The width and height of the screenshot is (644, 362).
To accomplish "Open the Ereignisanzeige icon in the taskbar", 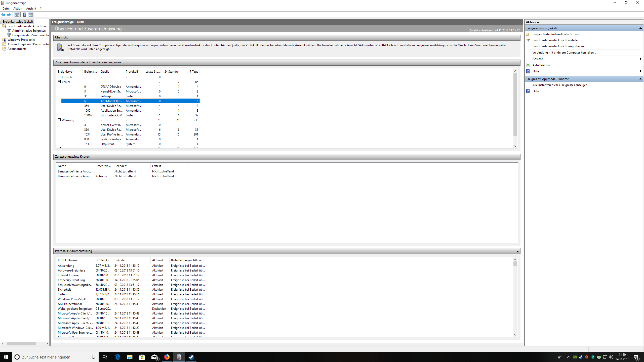I will click(179, 357).
